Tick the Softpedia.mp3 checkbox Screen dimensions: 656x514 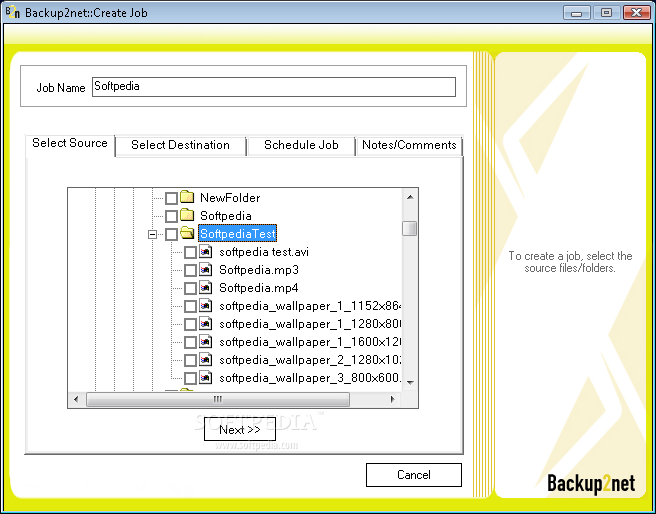click(x=190, y=270)
